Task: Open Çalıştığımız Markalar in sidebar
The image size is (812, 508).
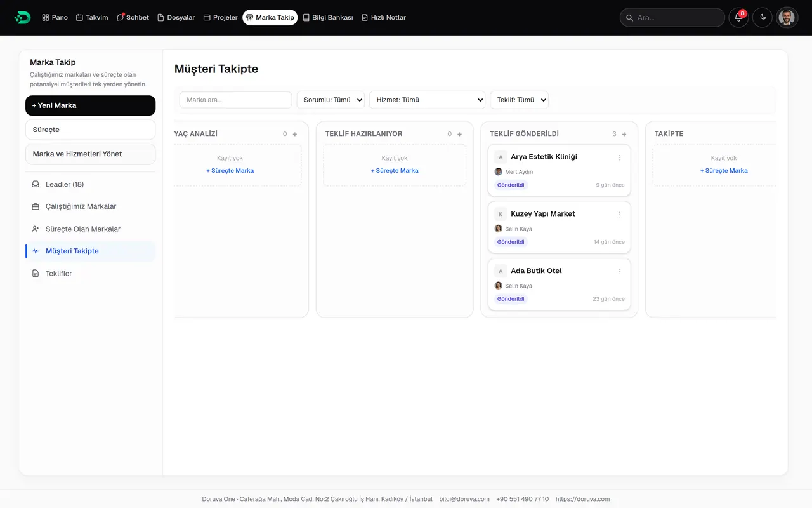Action: tap(90, 206)
